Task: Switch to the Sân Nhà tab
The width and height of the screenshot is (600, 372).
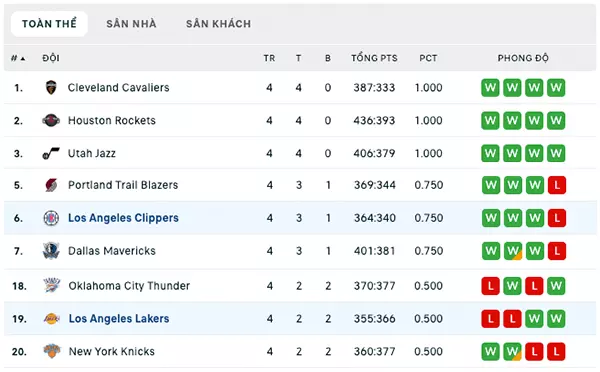Action: [131, 24]
